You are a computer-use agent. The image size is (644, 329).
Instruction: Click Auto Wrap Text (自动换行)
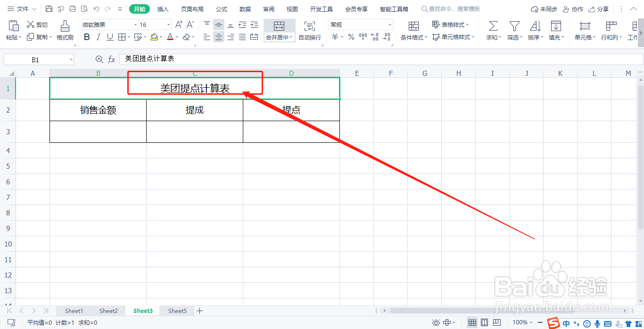[310, 31]
